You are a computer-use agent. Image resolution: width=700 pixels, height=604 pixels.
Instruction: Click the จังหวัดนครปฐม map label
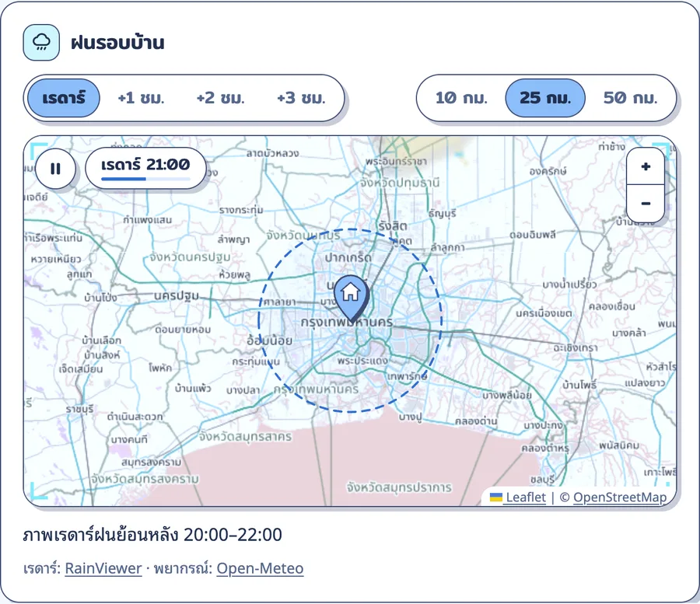pyautogui.click(x=191, y=257)
